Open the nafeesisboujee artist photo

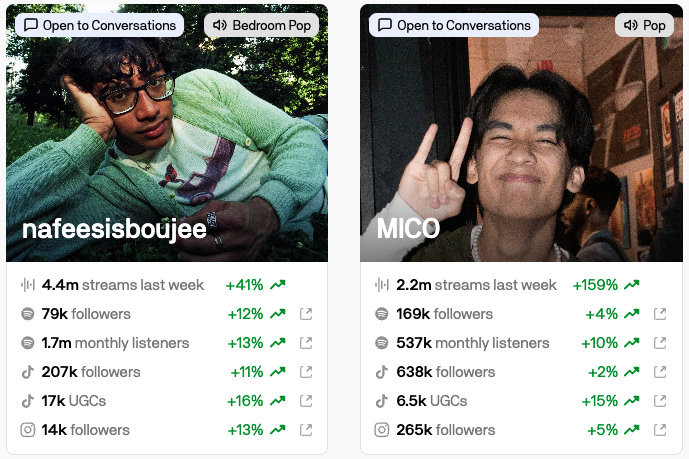(x=167, y=133)
